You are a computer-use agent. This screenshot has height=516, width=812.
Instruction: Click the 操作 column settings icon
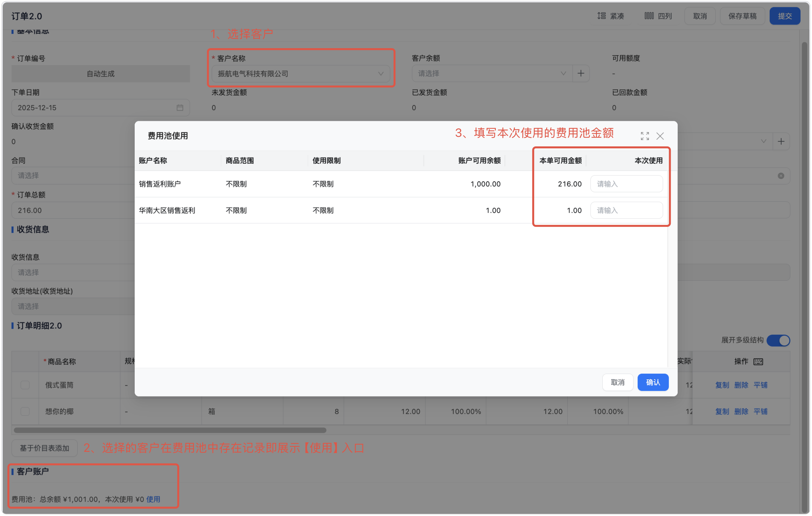pyautogui.click(x=758, y=362)
